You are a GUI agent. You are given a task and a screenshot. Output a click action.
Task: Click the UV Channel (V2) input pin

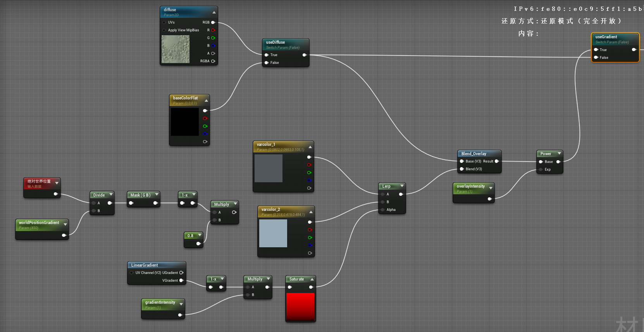(132, 273)
